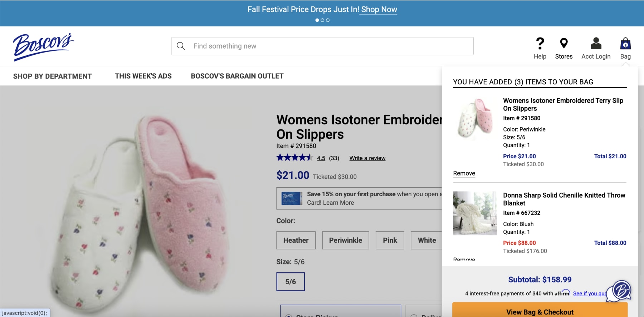Click the Write a review link
644x317 pixels.
pyautogui.click(x=367, y=158)
